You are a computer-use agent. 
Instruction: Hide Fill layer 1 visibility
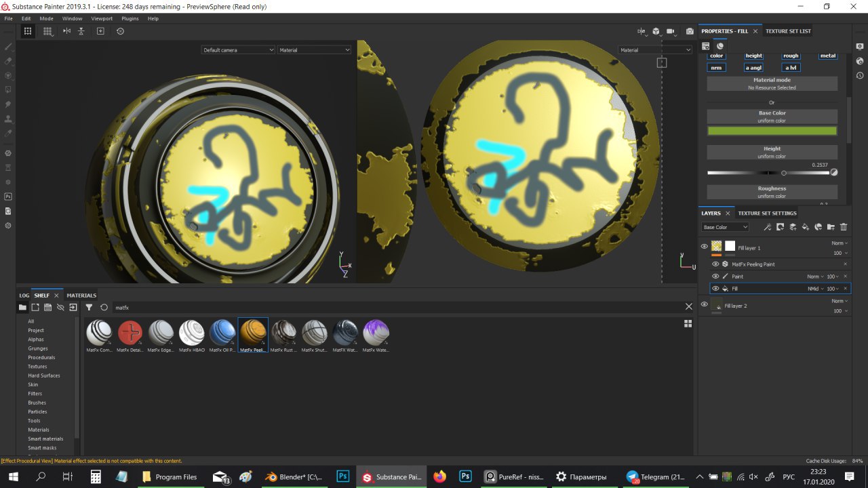704,247
